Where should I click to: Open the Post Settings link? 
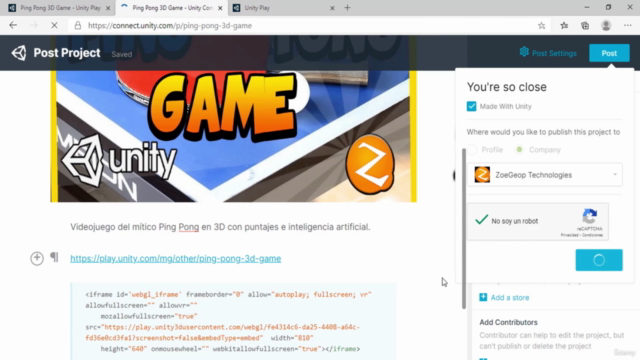point(554,53)
